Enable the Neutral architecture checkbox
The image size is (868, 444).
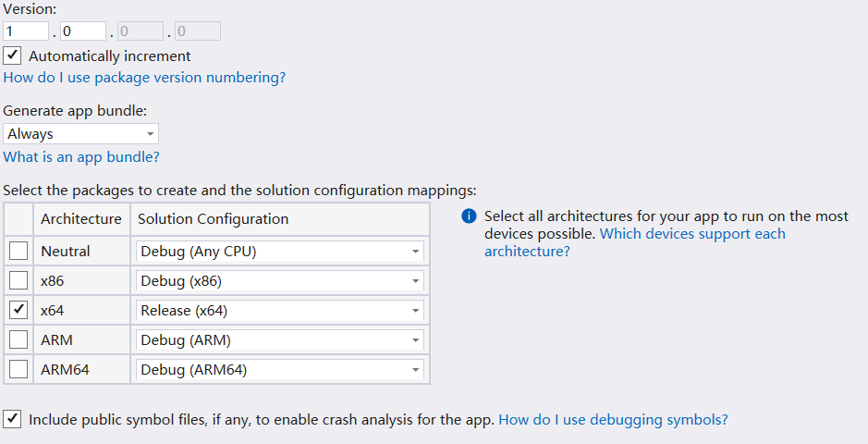[x=18, y=251]
